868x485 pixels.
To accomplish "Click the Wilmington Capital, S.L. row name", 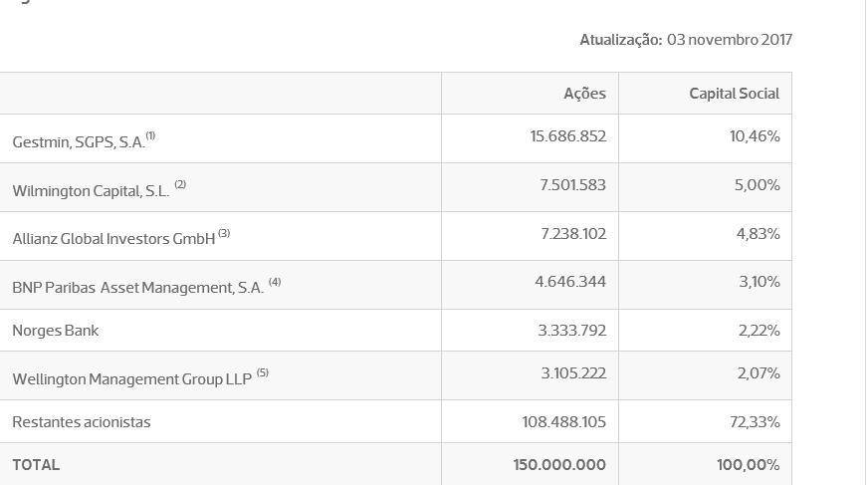I will click(x=91, y=191).
